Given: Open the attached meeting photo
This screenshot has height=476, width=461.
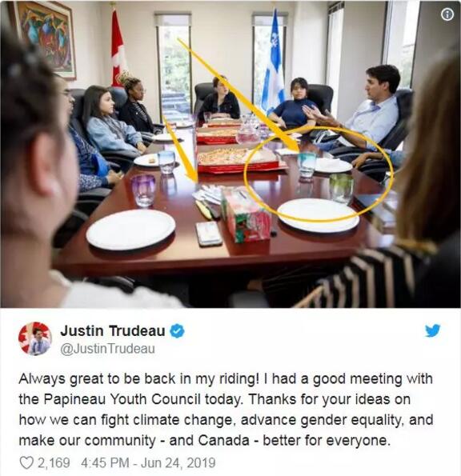Looking at the screenshot, I should [230, 154].
